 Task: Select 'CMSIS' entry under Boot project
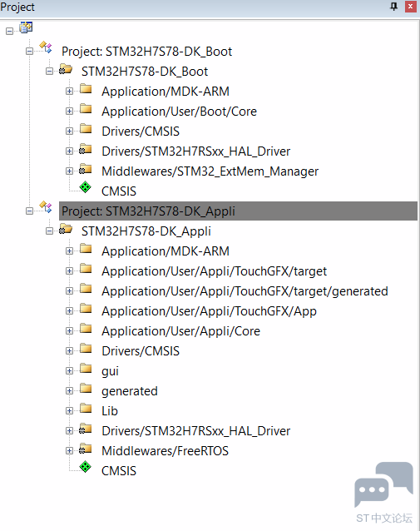tap(119, 191)
